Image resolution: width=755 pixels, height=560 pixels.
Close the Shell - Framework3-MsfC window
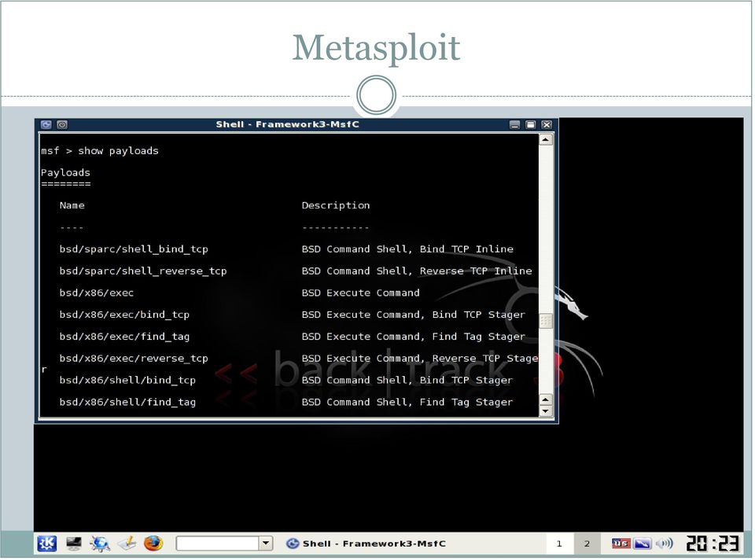[x=547, y=125]
